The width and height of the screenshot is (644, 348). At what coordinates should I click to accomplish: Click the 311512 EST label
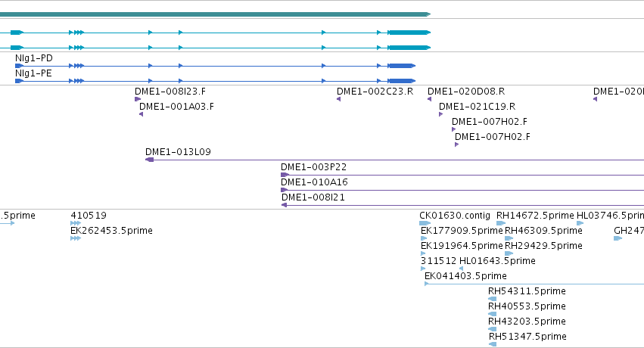click(439, 261)
